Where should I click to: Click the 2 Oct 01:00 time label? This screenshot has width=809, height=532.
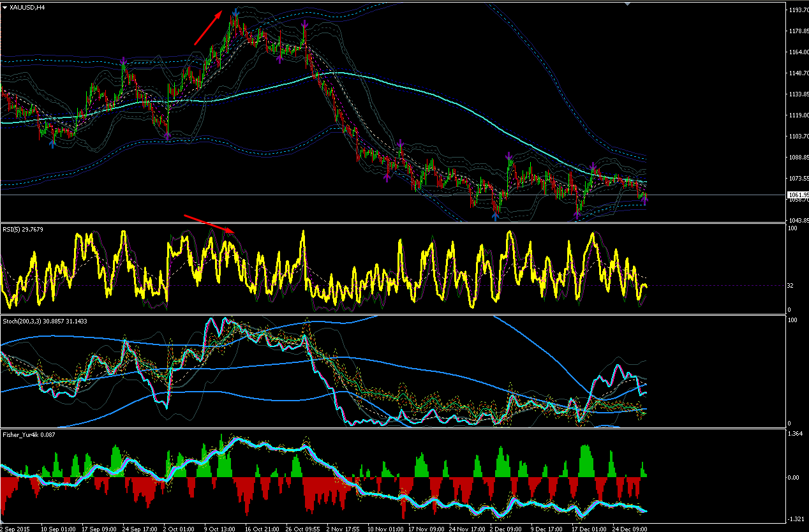tap(179, 529)
